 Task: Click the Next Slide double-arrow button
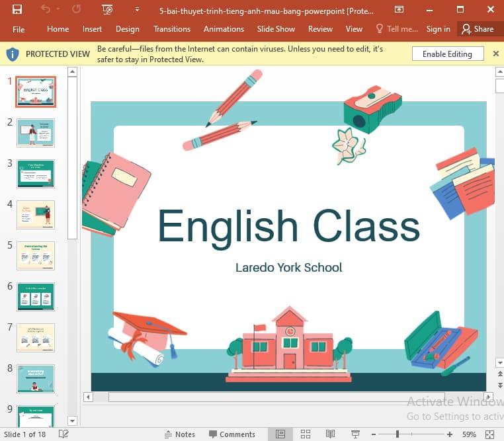pos(500,385)
